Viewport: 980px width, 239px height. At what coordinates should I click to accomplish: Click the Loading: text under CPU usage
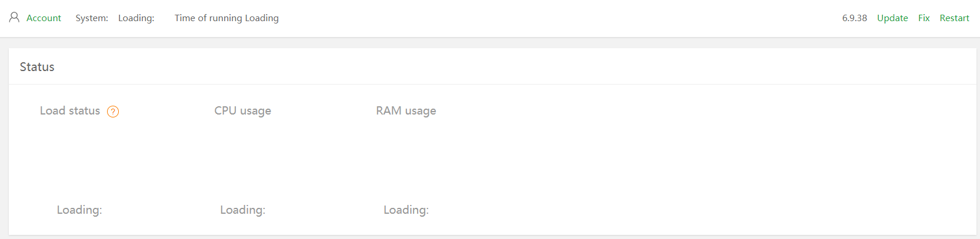point(242,210)
